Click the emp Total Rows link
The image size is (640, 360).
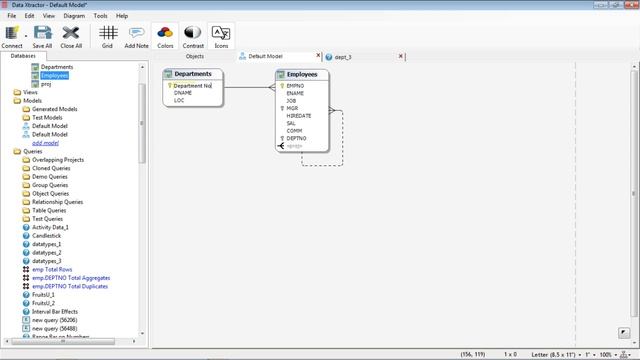tap(52, 269)
